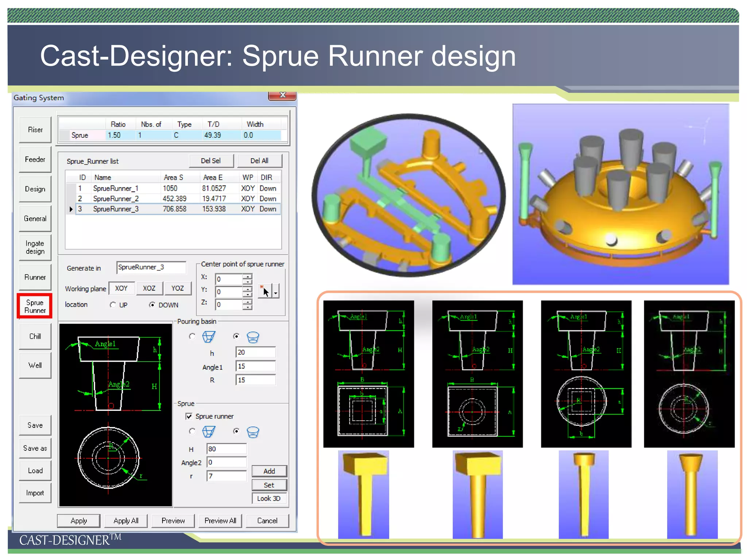Open the General tab
Screen dimensions: 747x560
[35, 218]
